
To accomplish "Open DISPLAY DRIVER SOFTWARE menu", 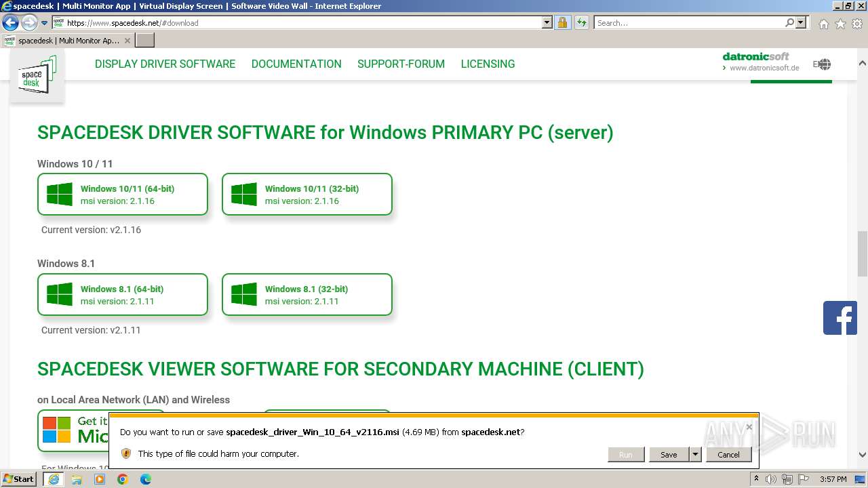I will point(165,64).
